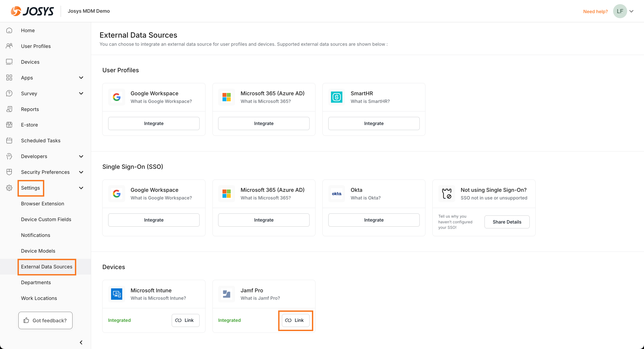Screen dimensions: 644x349
Task: Collapse the Settings menu chevron
Action: coord(81,188)
